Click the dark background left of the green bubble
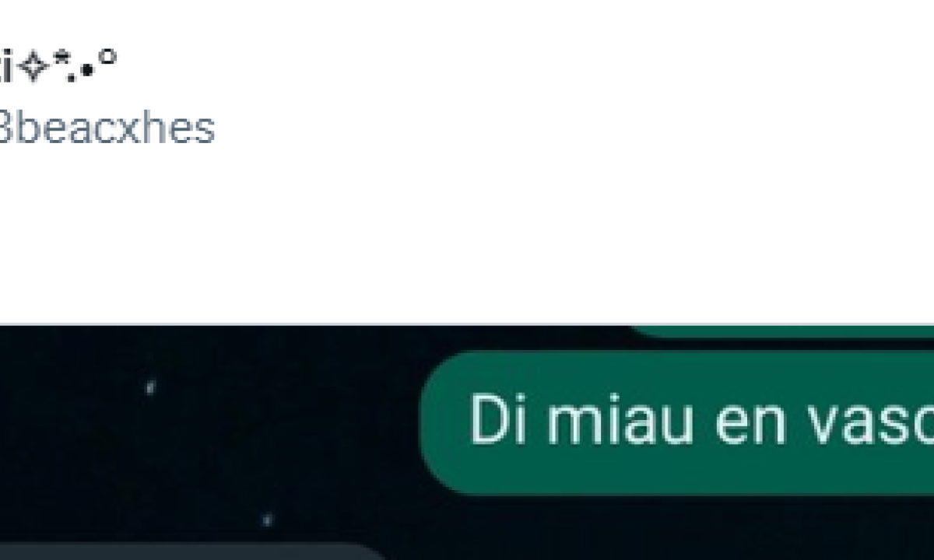This screenshot has width=934, height=560. pyautogui.click(x=210, y=436)
